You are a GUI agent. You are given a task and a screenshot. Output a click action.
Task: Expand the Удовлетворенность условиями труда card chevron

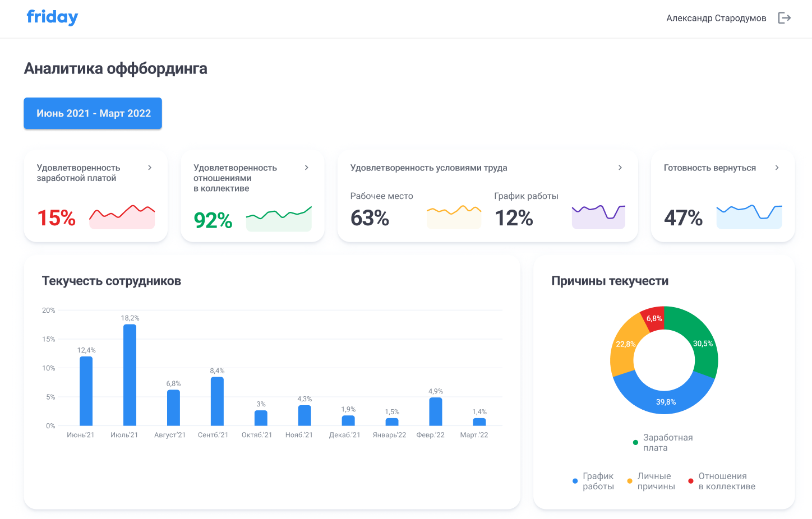620,167
